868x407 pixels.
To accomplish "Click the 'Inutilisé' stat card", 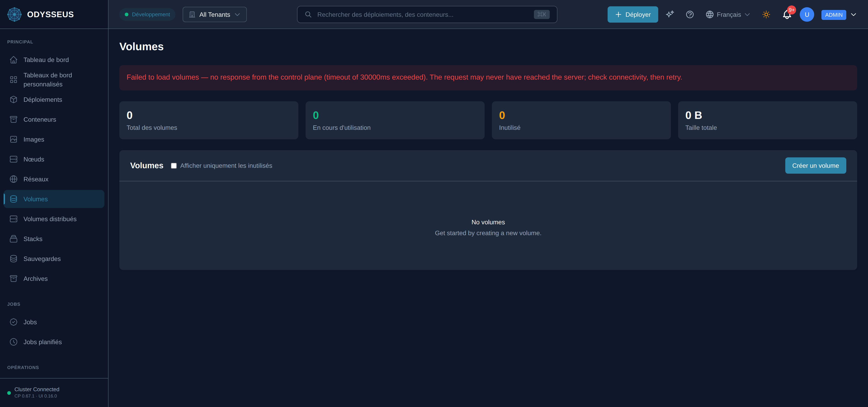I will click(x=581, y=120).
